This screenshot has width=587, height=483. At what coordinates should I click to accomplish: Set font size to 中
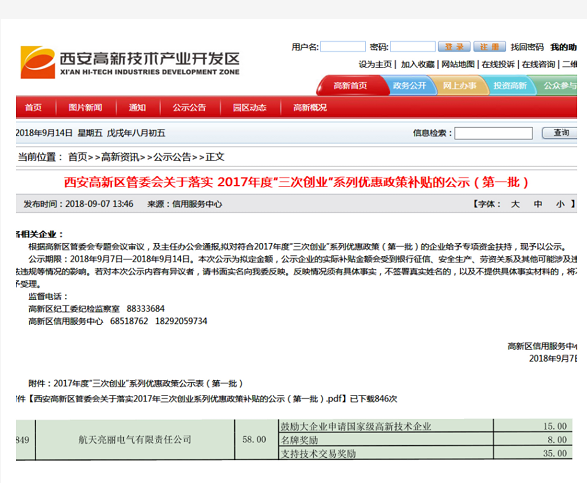click(538, 204)
